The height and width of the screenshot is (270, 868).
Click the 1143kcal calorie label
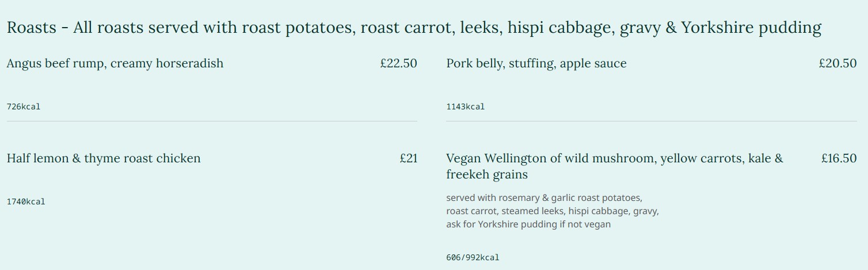(465, 107)
